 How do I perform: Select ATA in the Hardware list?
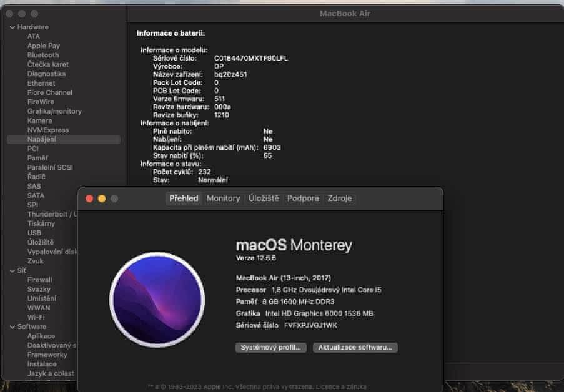(34, 36)
